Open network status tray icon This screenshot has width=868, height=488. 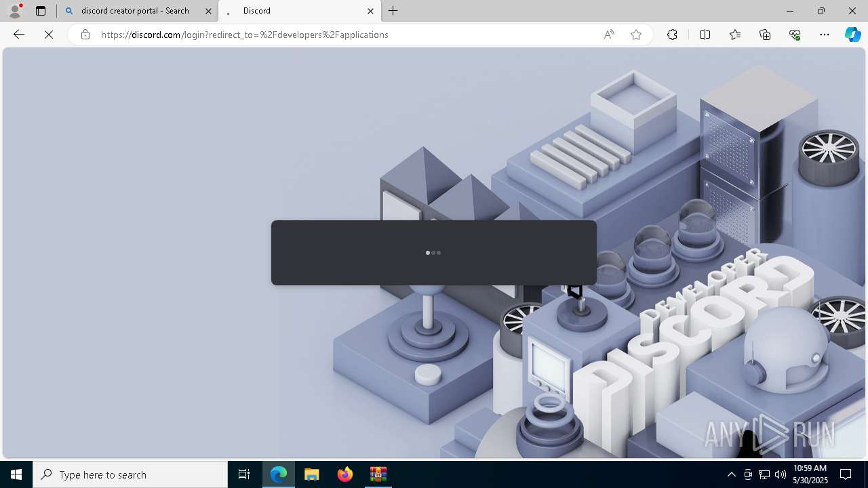764,474
